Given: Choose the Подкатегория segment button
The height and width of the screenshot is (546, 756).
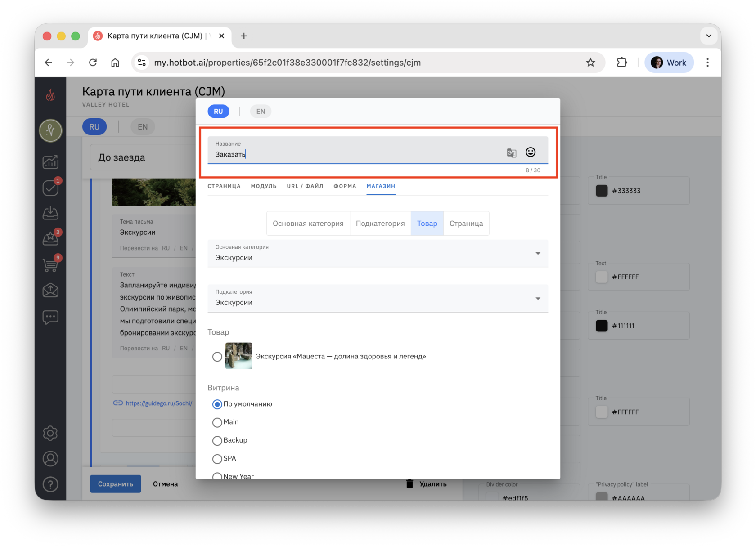Looking at the screenshot, I should coord(380,224).
